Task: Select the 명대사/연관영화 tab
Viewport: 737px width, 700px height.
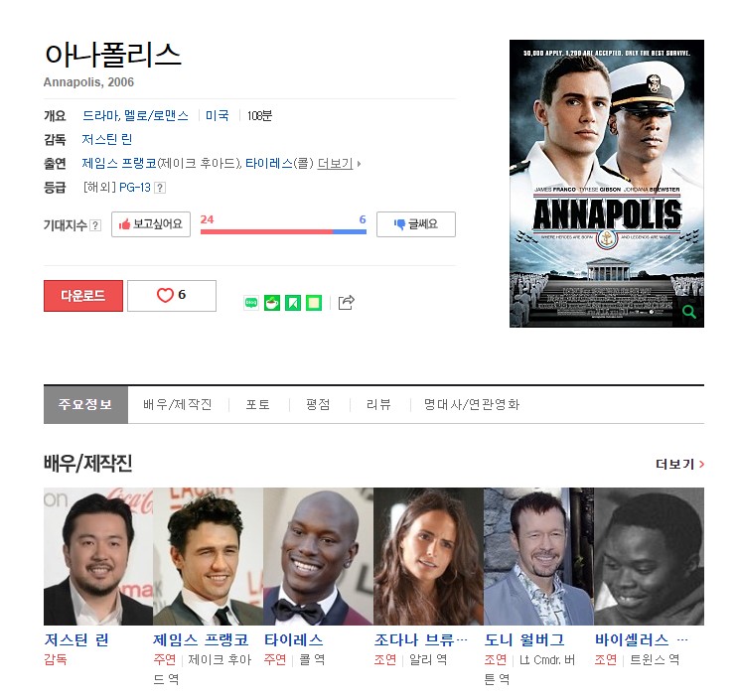Action: tap(472, 404)
